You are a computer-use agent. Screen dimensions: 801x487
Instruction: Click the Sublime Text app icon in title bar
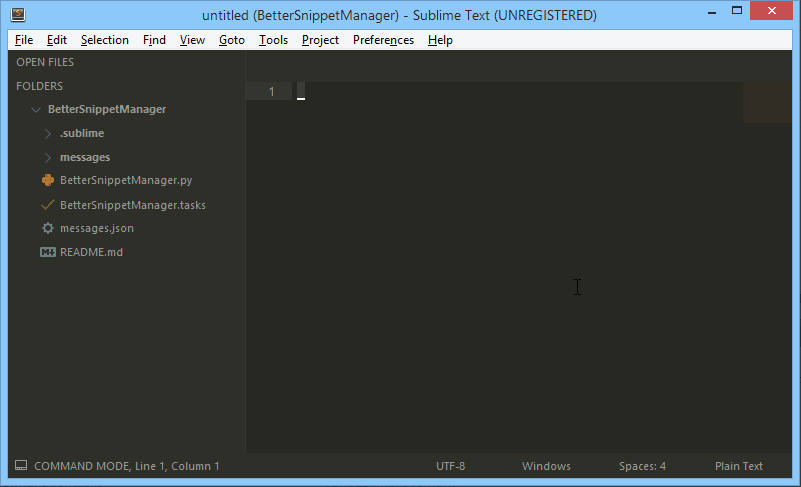click(18, 14)
